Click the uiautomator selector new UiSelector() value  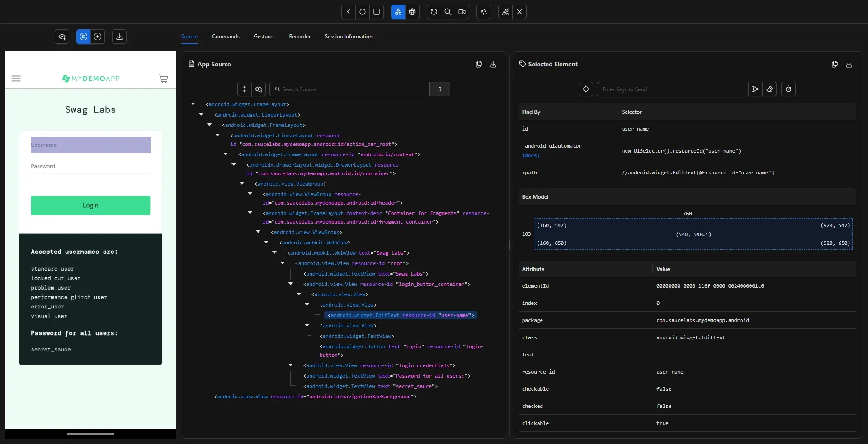[x=681, y=151]
